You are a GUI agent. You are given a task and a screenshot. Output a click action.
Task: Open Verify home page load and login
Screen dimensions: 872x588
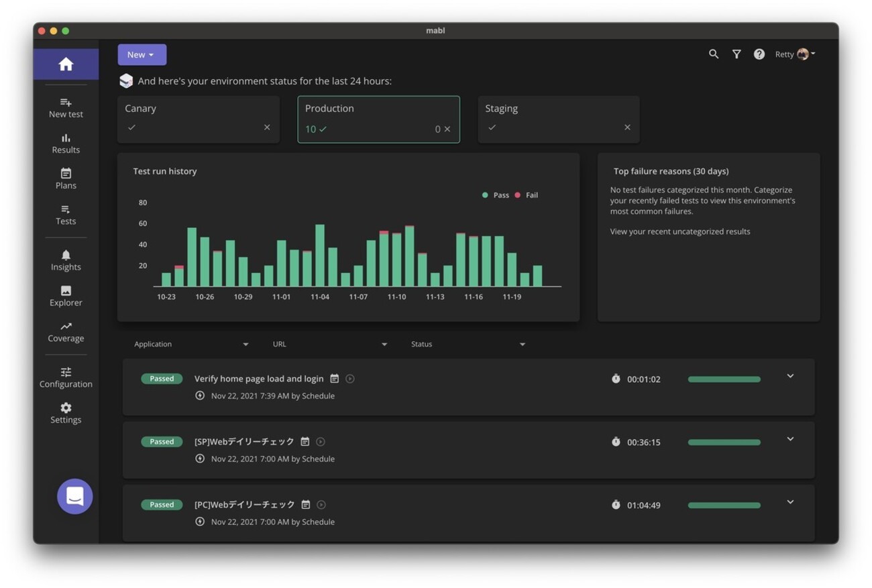(x=259, y=379)
